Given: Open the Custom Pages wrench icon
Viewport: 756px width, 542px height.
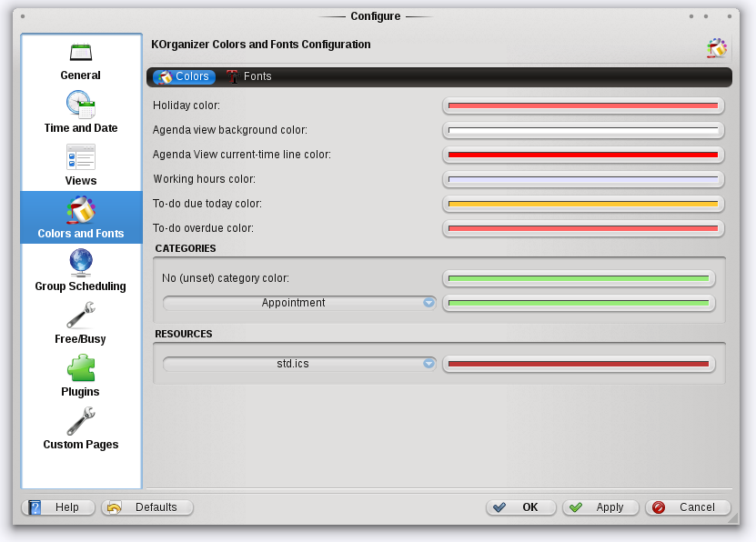Looking at the screenshot, I should (x=81, y=420).
